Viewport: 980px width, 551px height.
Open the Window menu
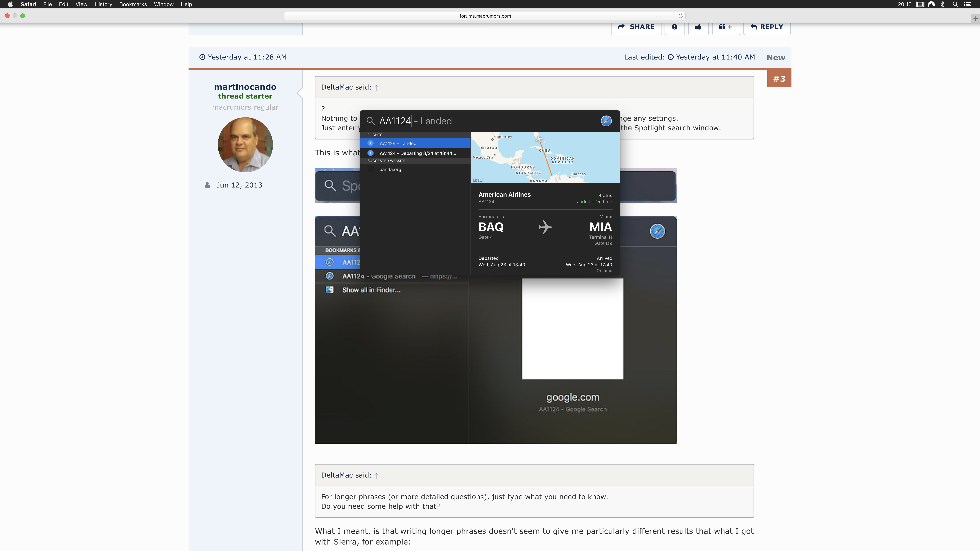164,4
